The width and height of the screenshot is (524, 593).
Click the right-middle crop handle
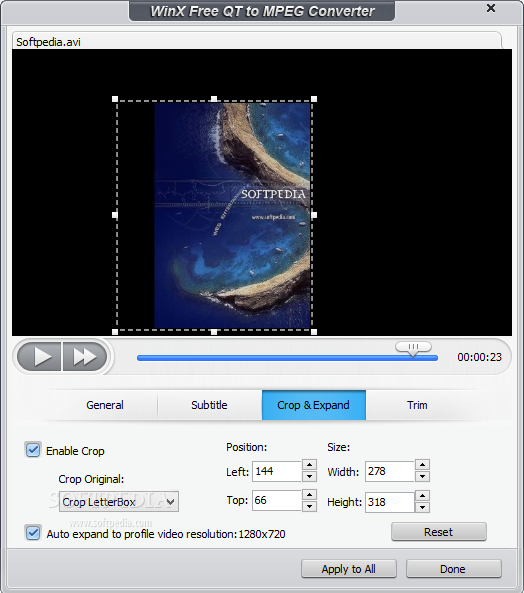[314, 215]
